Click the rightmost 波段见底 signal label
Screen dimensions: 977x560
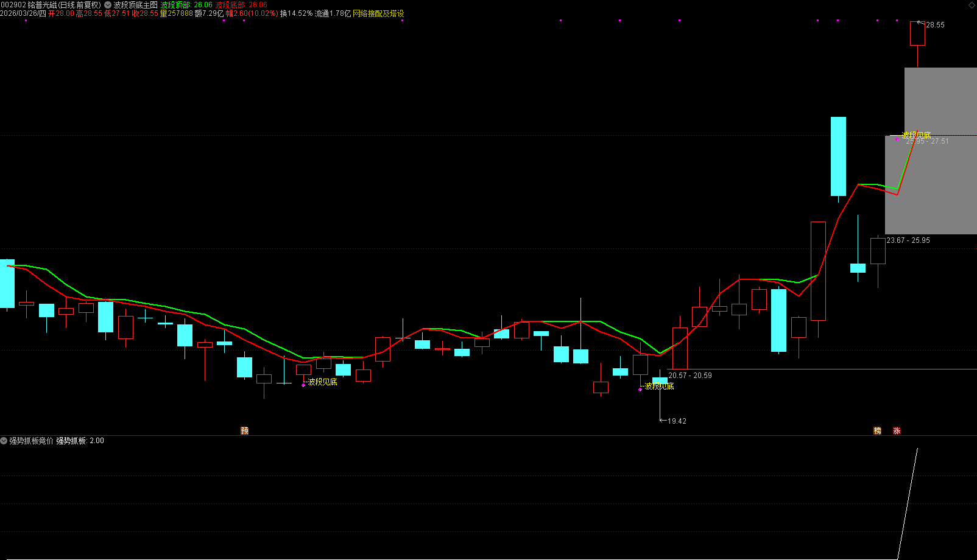tap(916, 135)
